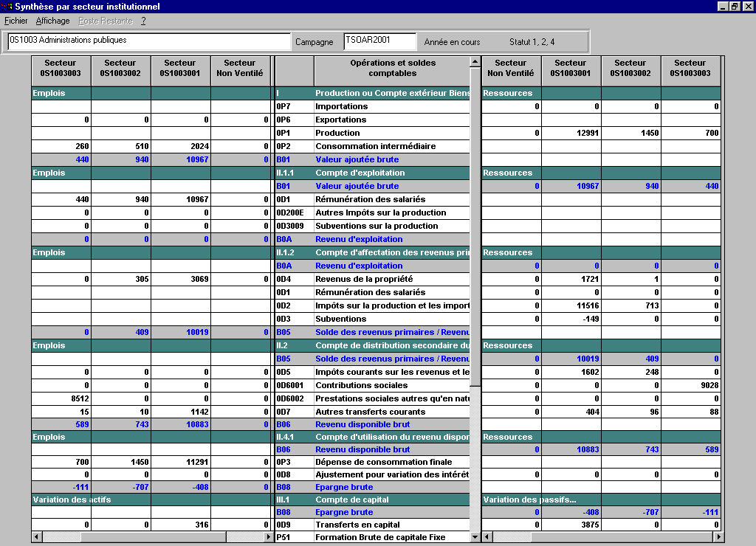This screenshot has height=546, width=756.
Task: Click the B06 Revenu disponible brut balance under Autres transferts
Action: [372, 424]
